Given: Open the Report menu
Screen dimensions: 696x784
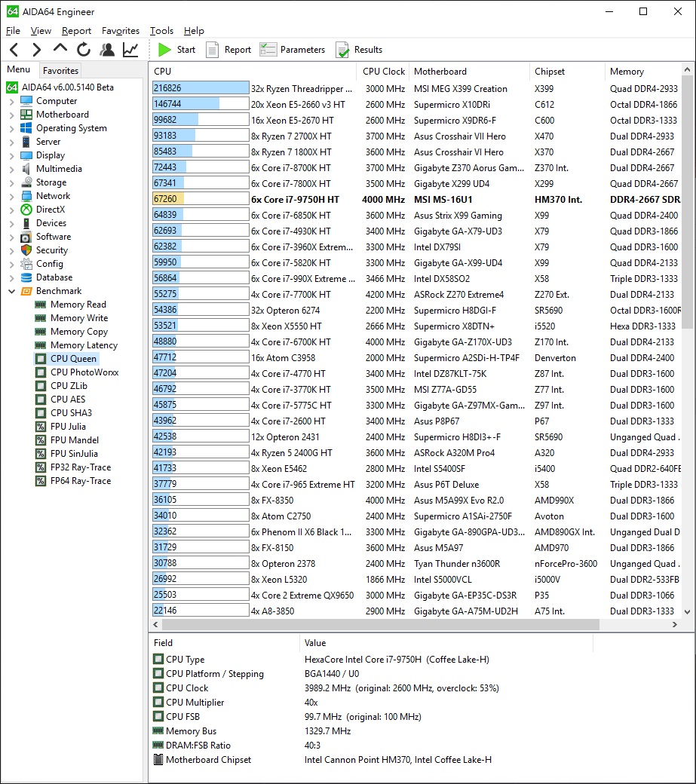Looking at the screenshot, I should [76, 31].
